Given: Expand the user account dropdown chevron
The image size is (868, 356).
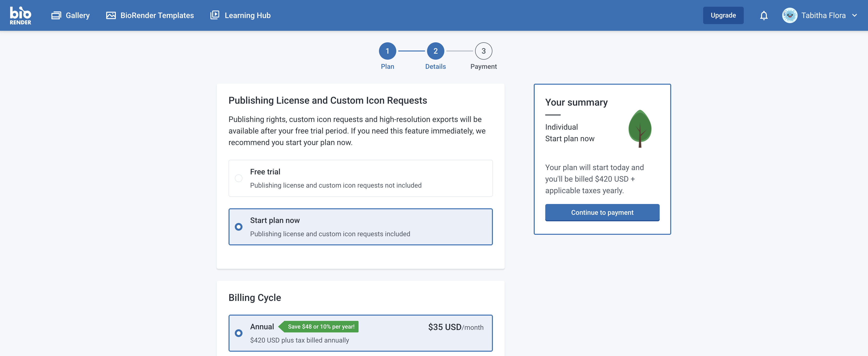Looking at the screenshot, I should coord(854,15).
